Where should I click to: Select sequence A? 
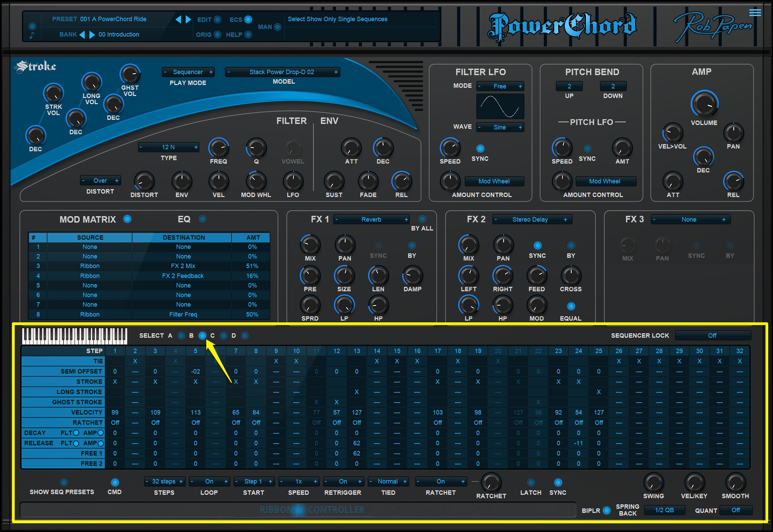click(181, 336)
